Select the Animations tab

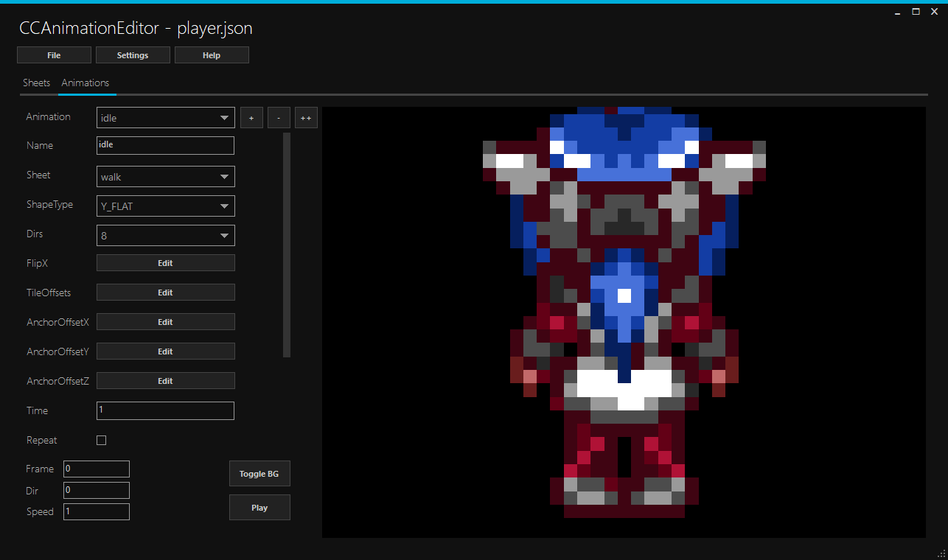86,83
